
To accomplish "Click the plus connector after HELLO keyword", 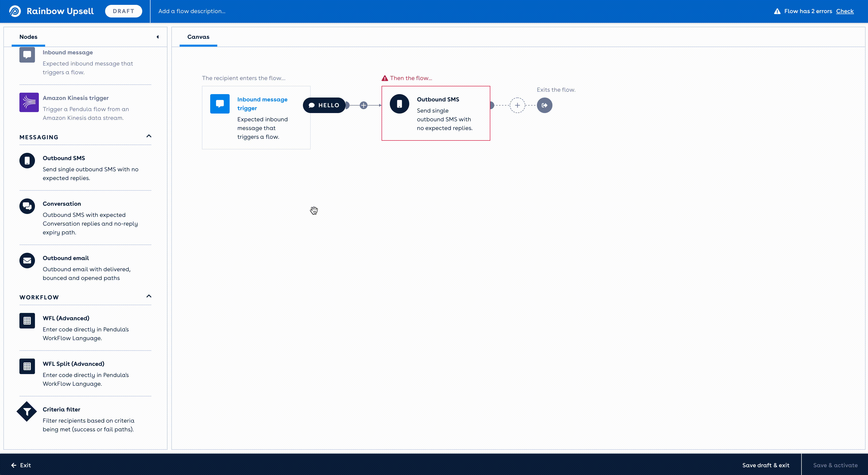I will pyautogui.click(x=363, y=106).
